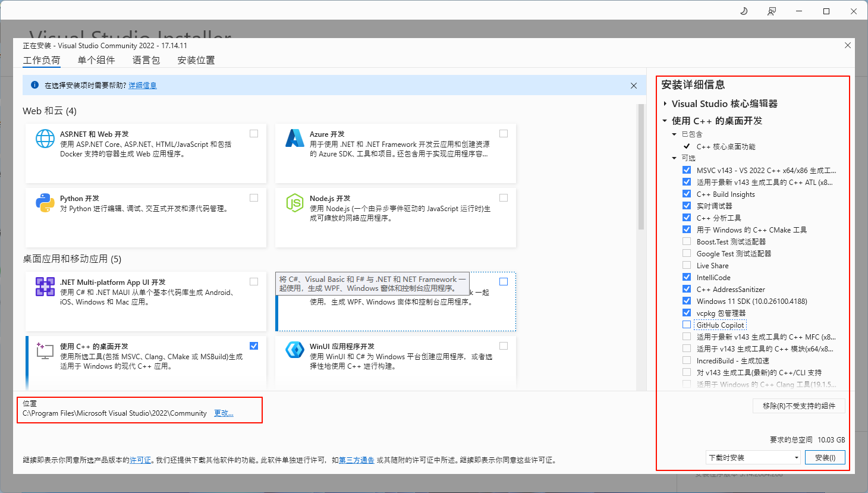This screenshot has width=868, height=493.
Task: Open the 第三方通告 link
Action: [x=357, y=460]
